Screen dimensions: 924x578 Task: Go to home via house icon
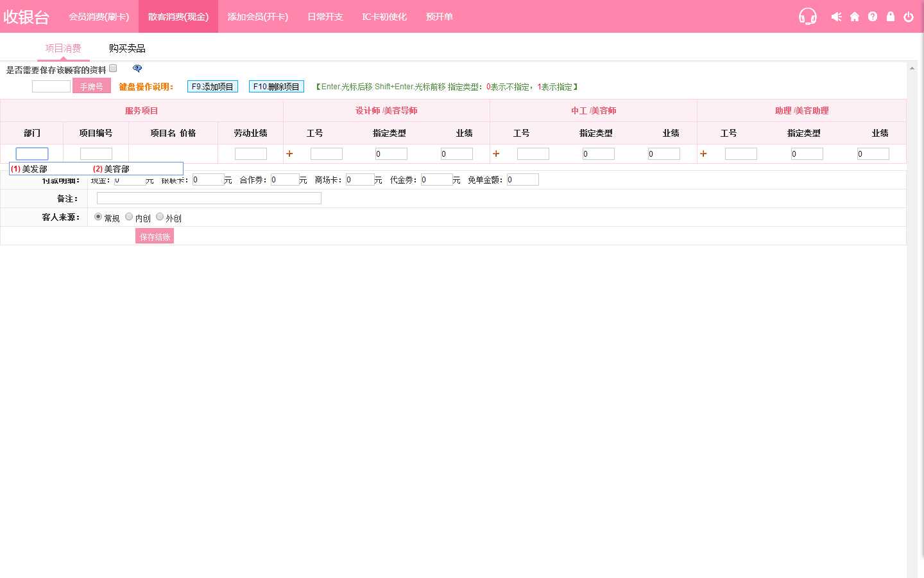click(x=855, y=17)
